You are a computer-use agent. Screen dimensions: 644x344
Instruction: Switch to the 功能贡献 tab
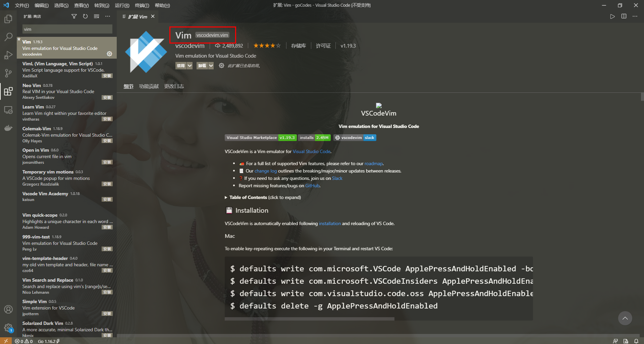tap(149, 86)
